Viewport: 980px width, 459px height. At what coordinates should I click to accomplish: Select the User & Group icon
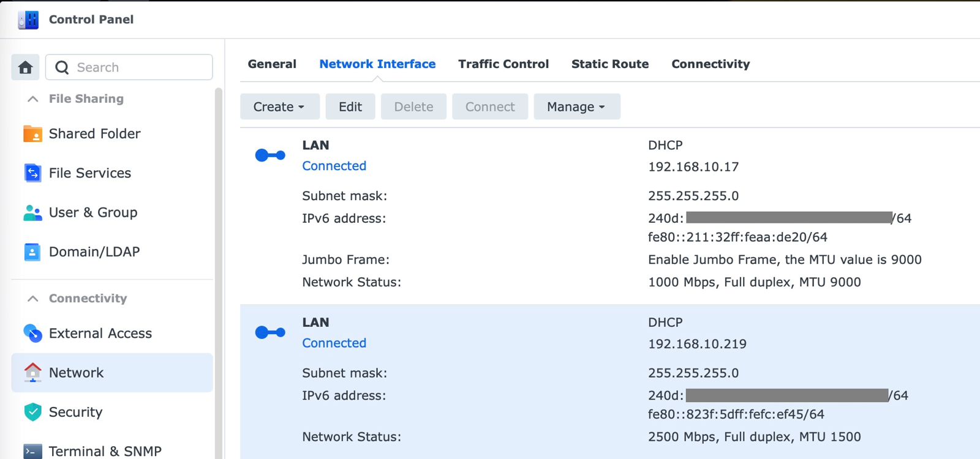coord(32,212)
